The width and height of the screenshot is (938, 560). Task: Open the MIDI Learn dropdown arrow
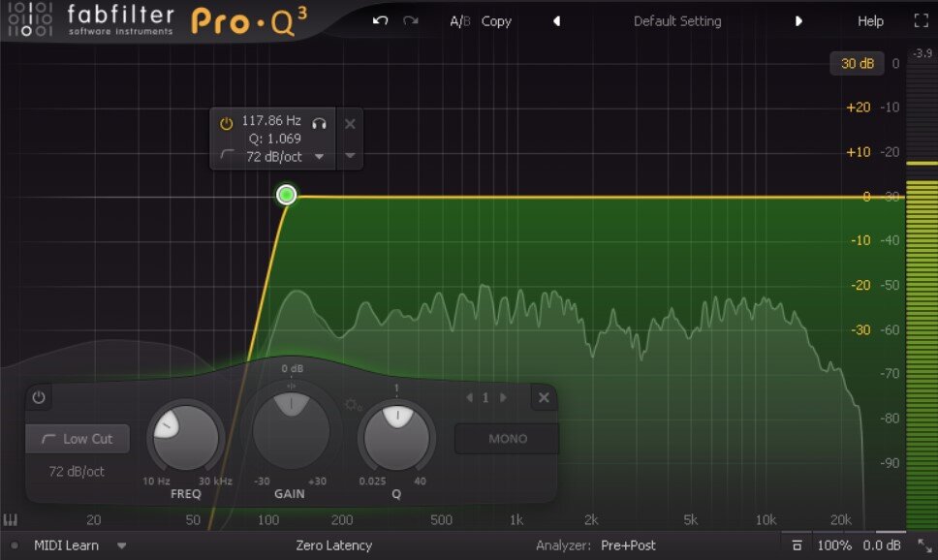pyautogui.click(x=121, y=545)
